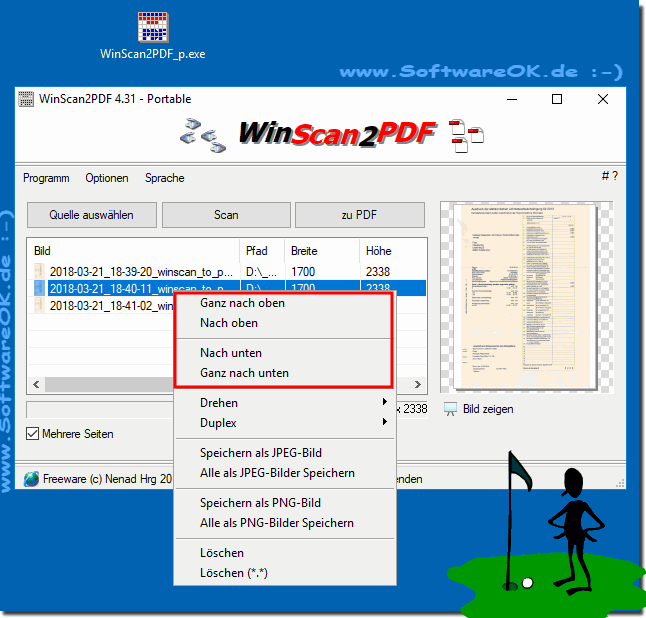This screenshot has width=646, height=618.
Task: Choose Löschen in context menu
Action: (x=284, y=553)
